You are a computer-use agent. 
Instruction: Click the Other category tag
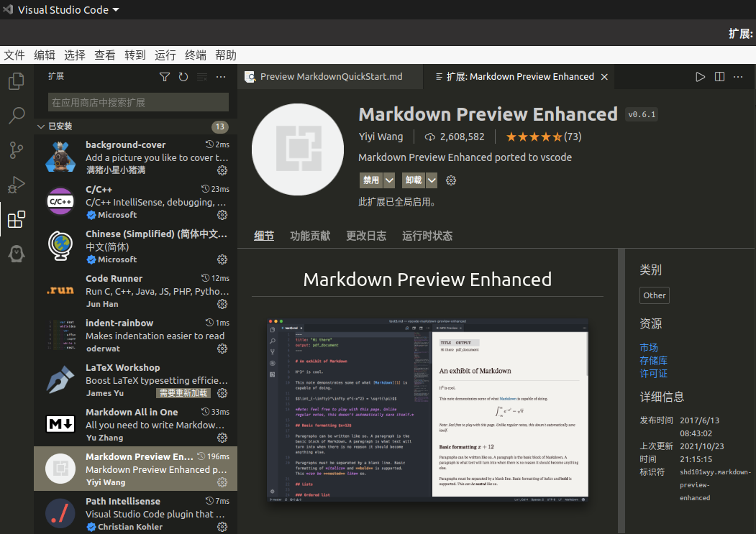(x=655, y=295)
